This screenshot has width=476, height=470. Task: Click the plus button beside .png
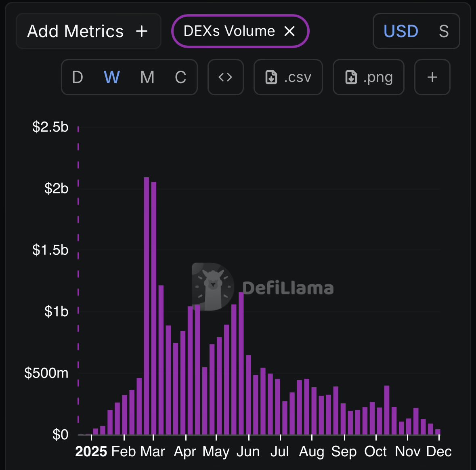[432, 77]
